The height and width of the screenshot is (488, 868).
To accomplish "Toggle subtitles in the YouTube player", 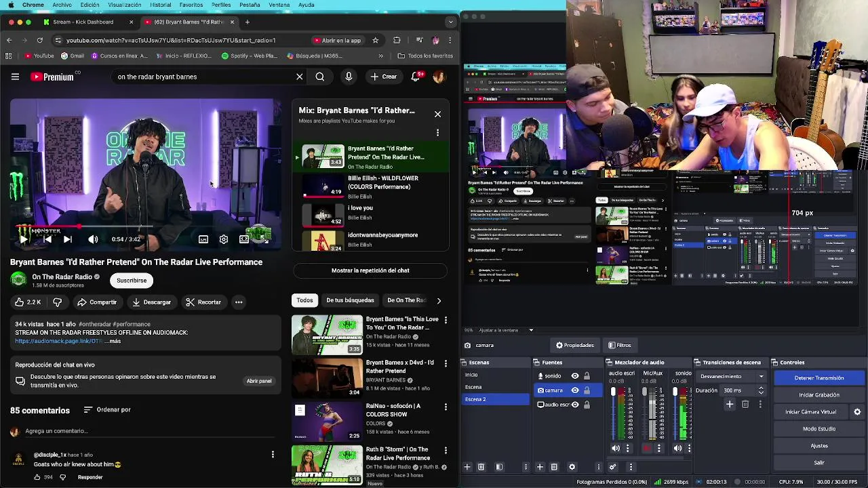I will point(203,239).
